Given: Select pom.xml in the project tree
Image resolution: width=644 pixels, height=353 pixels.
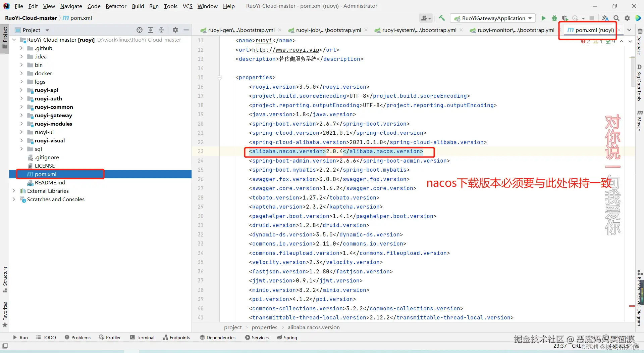Looking at the screenshot, I should pos(46,174).
